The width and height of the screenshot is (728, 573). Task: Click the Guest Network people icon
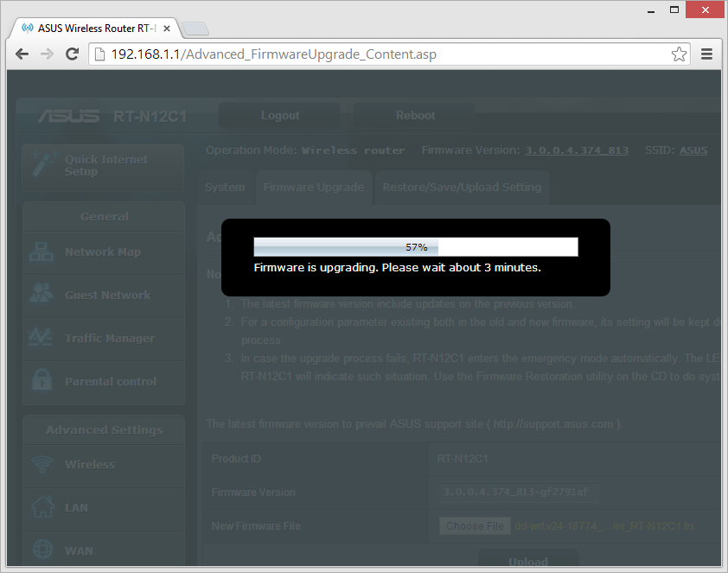point(42,293)
